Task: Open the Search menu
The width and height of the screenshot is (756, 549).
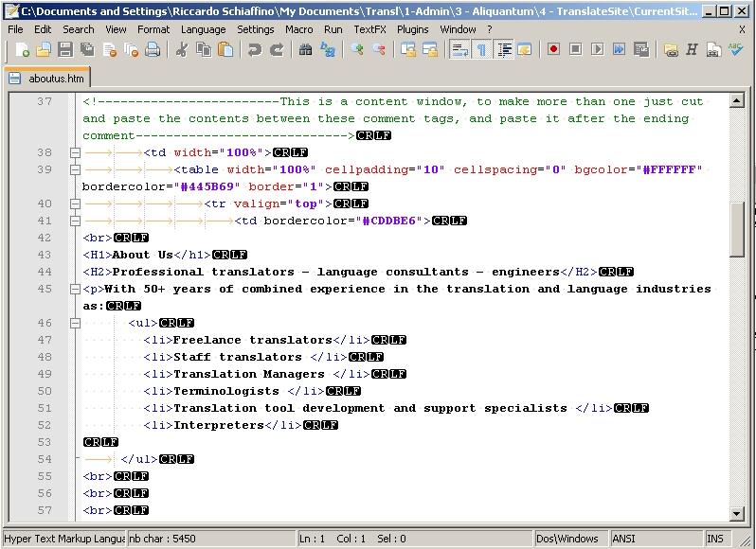Action: point(78,29)
